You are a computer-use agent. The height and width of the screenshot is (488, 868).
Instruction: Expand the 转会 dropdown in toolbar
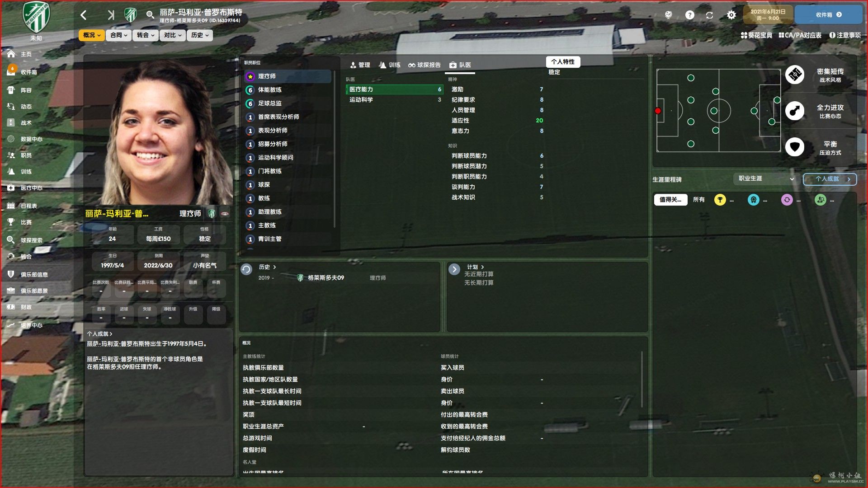tap(146, 35)
